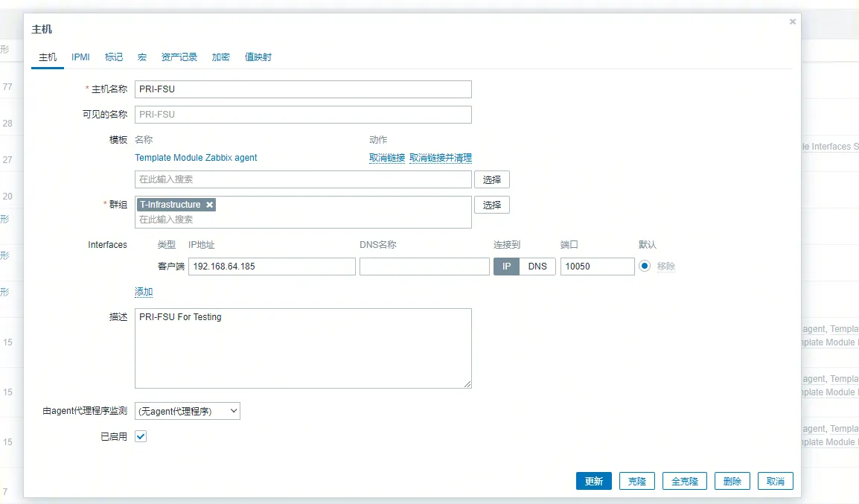Remove the T-Infrastructure group tag
This screenshot has width=859, height=504.
tap(209, 205)
